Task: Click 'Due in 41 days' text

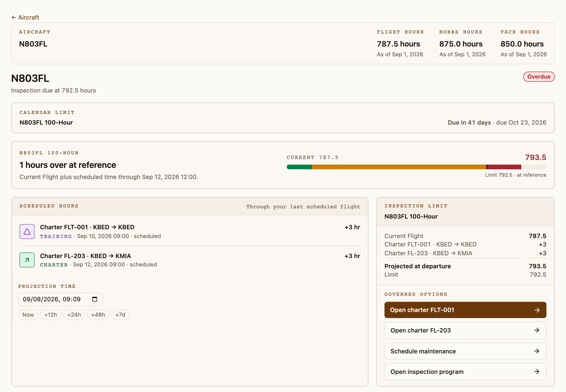Action: coord(469,123)
